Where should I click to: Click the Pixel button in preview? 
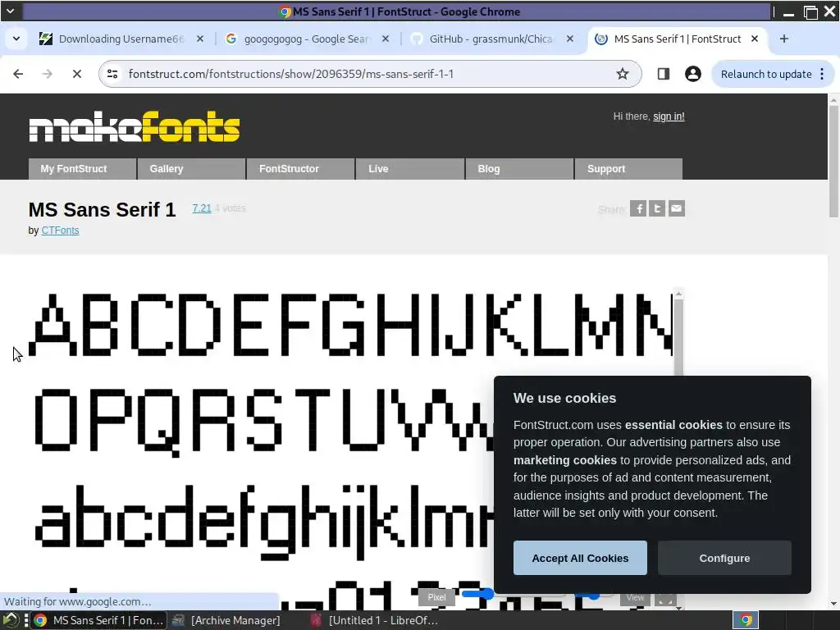click(x=436, y=597)
